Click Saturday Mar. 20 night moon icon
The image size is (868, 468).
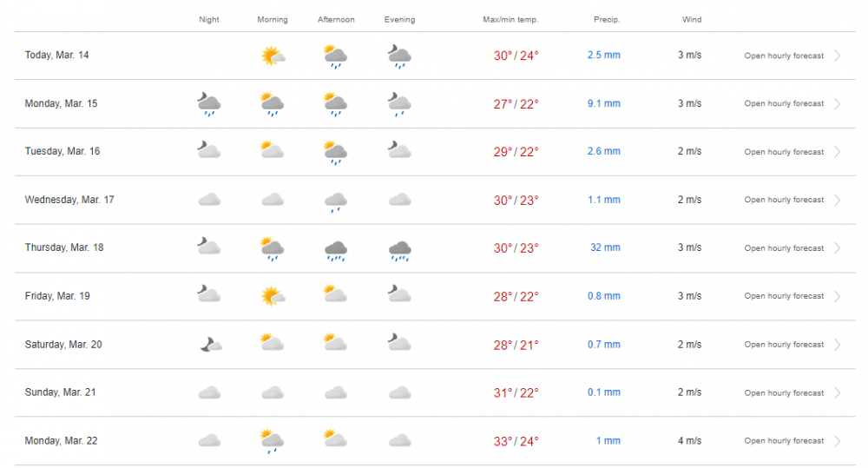click(209, 345)
